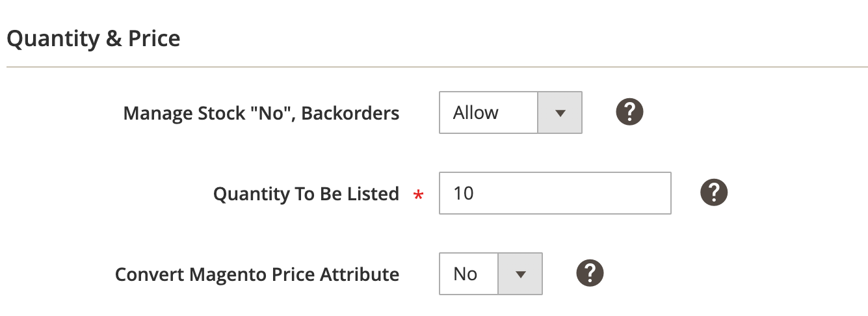Click the arrow button on the Allow dropdown

560,112
